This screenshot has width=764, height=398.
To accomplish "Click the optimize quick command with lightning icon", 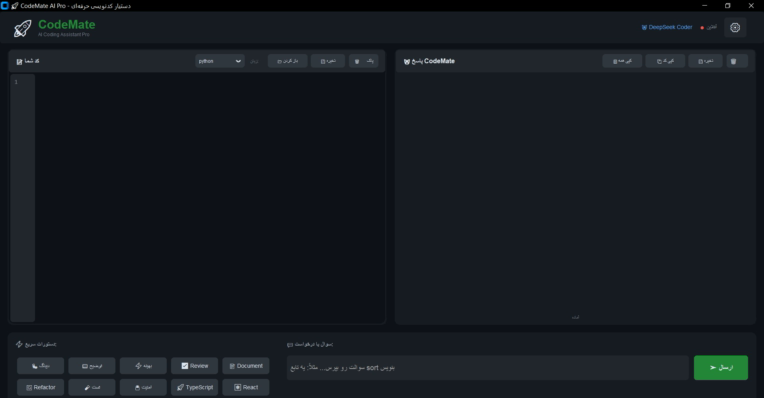I will [143, 366].
